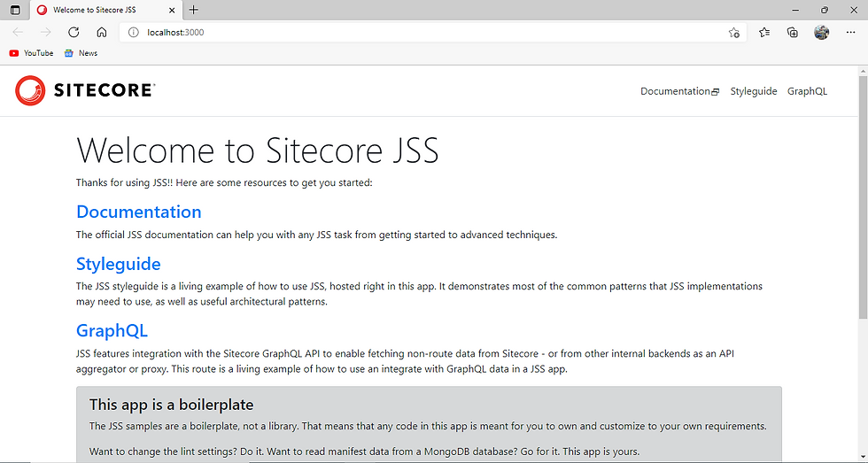Open the YouTube bookmark
The height and width of the screenshot is (463, 868).
pyautogui.click(x=32, y=53)
